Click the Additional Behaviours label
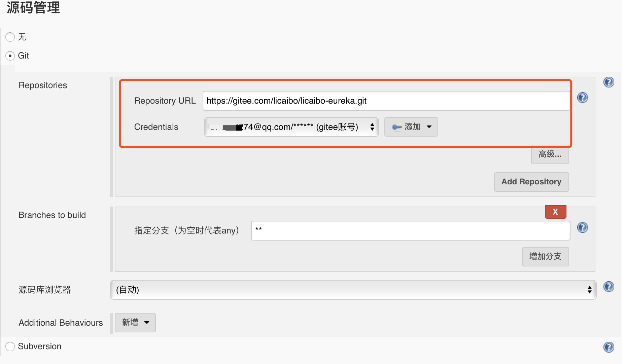 (61, 323)
